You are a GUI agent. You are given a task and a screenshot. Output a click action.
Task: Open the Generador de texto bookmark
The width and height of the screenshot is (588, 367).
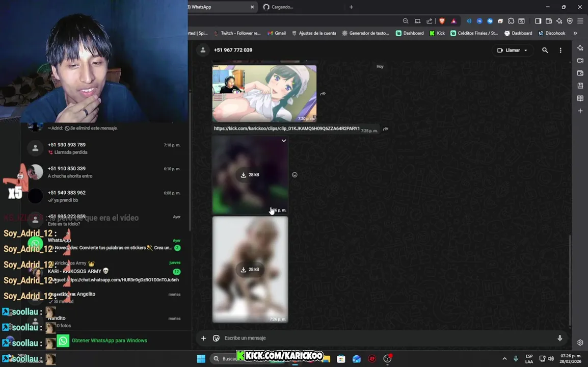[x=366, y=33]
